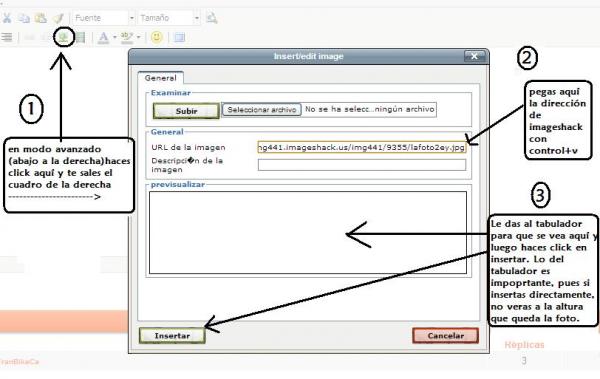Click the blue window icon after smiley

179,37
